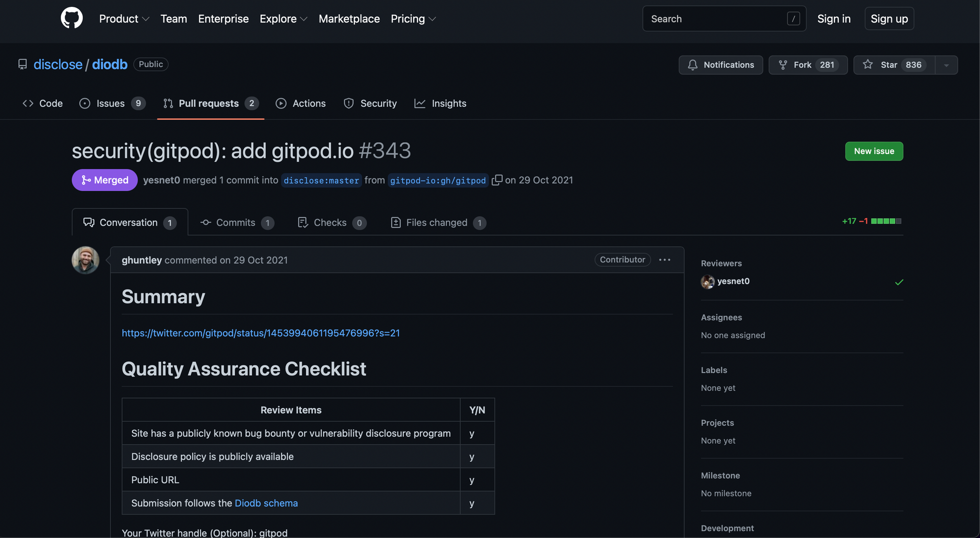Switch to the Files changed tab

(x=438, y=223)
